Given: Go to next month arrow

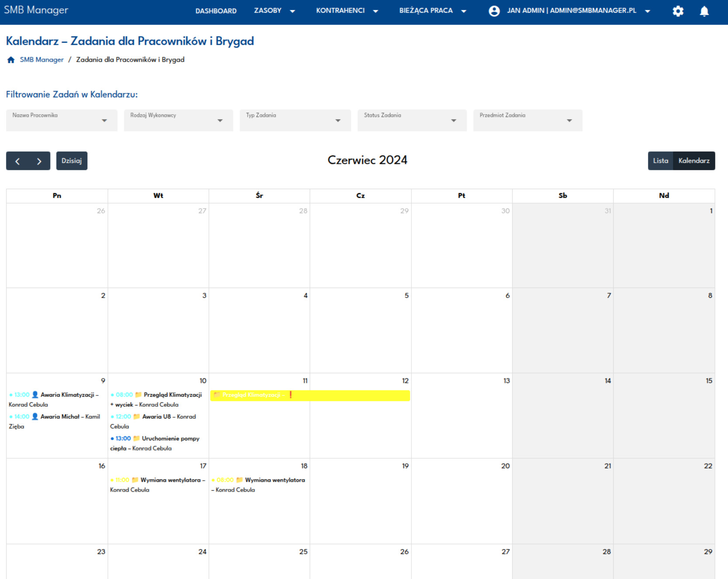Looking at the screenshot, I should pos(39,161).
